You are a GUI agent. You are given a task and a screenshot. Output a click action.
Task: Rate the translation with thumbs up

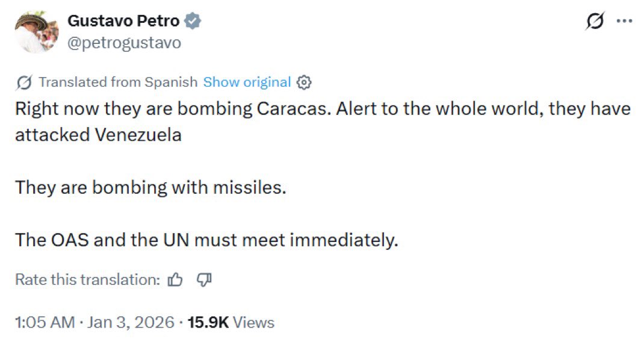tap(175, 279)
